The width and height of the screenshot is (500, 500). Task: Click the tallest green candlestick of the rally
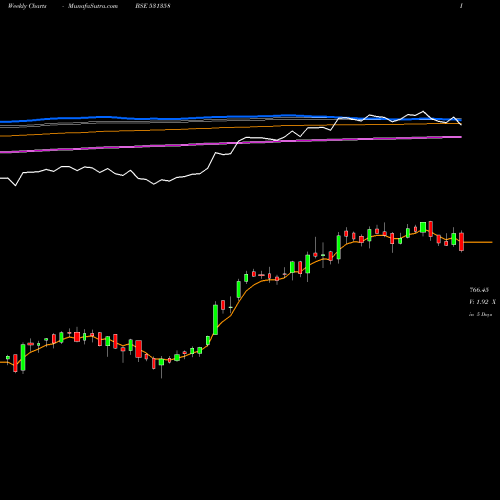point(215,319)
